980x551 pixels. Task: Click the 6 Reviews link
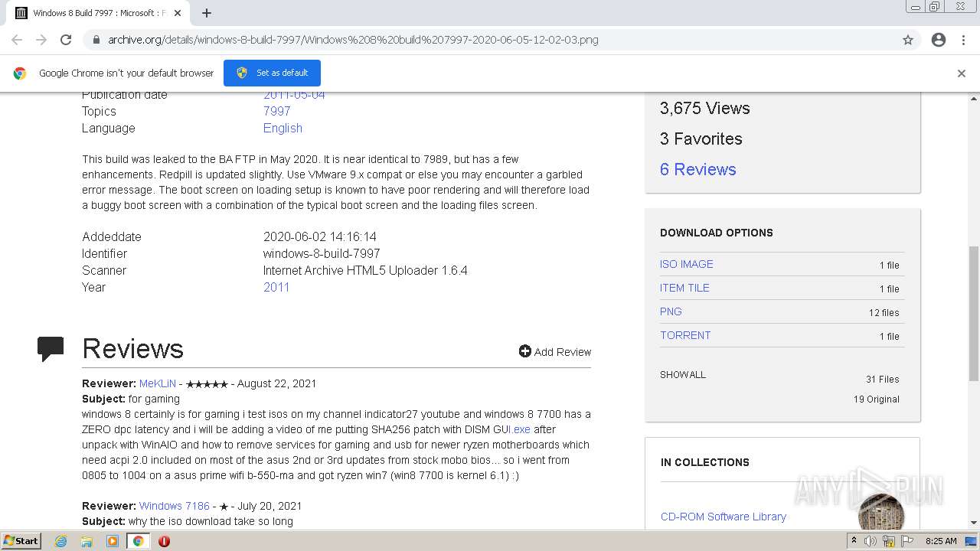click(x=697, y=169)
